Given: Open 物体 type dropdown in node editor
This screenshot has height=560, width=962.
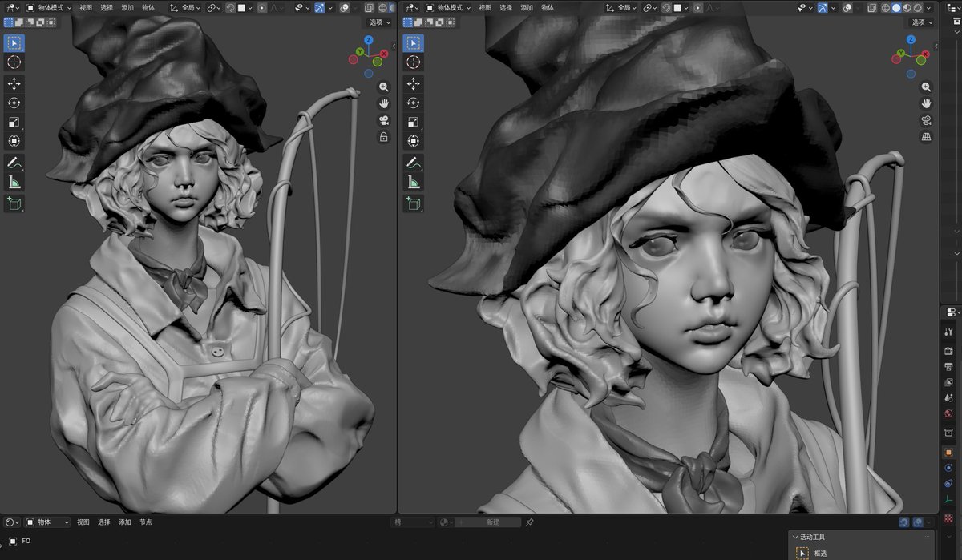Looking at the screenshot, I should [x=47, y=522].
